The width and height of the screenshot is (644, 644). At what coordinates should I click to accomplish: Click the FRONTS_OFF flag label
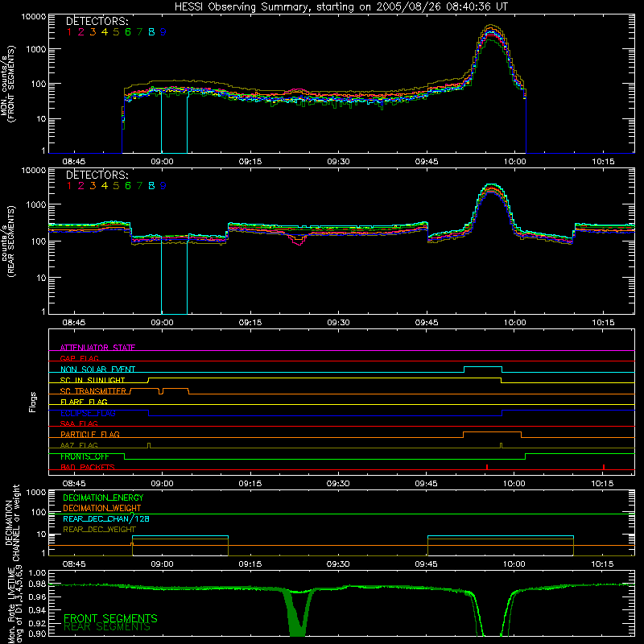pyautogui.click(x=85, y=456)
